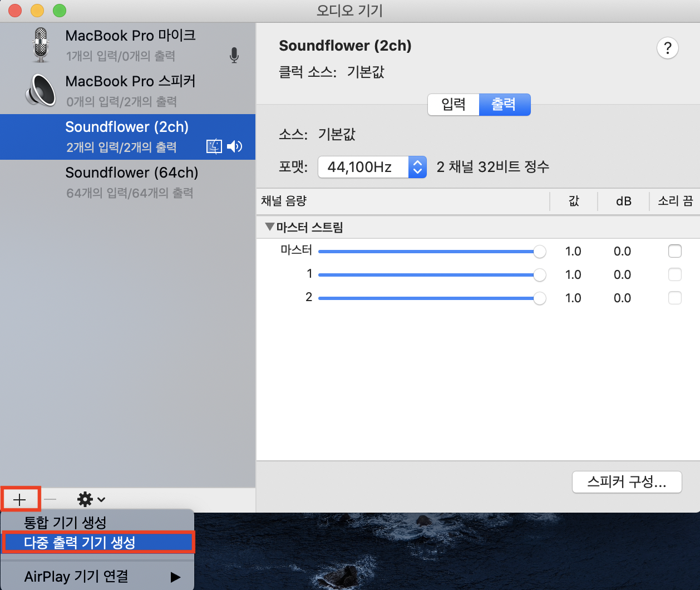Click the green zoom window button
The image size is (700, 590).
point(59,11)
